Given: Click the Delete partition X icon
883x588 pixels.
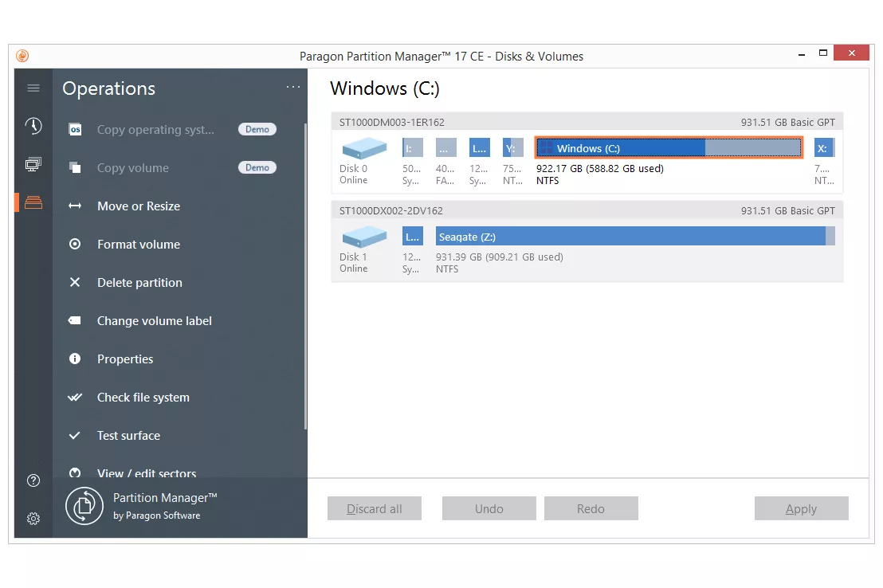Looking at the screenshot, I should 75,282.
